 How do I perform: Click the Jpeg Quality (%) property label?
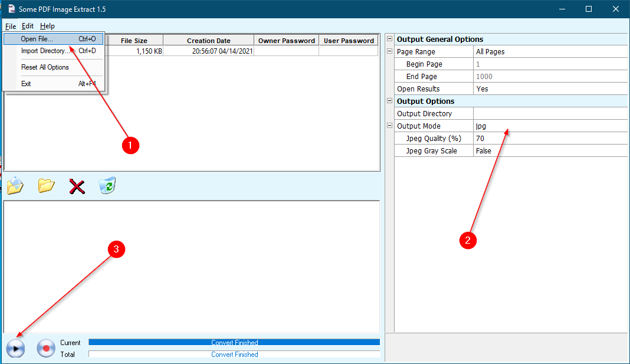(x=434, y=139)
